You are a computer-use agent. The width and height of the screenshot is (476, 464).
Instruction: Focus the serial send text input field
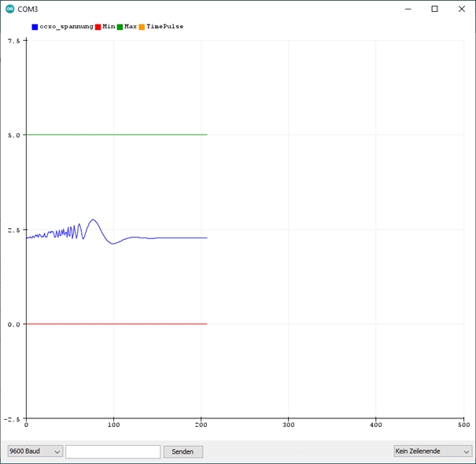(113, 451)
